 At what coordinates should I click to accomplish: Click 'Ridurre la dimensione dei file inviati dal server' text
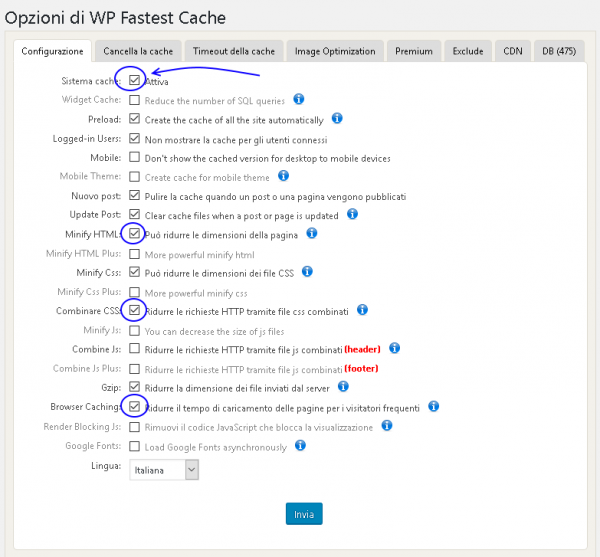(237, 388)
